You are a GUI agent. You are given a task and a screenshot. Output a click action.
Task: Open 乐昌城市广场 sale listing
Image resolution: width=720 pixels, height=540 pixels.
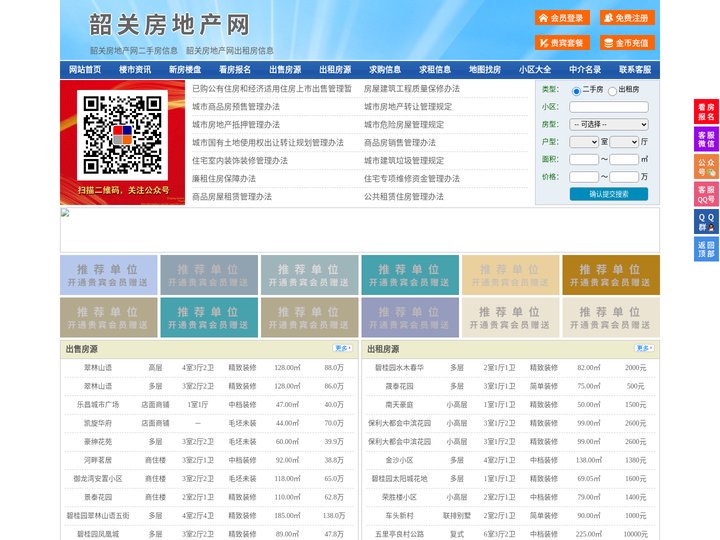click(98, 405)
